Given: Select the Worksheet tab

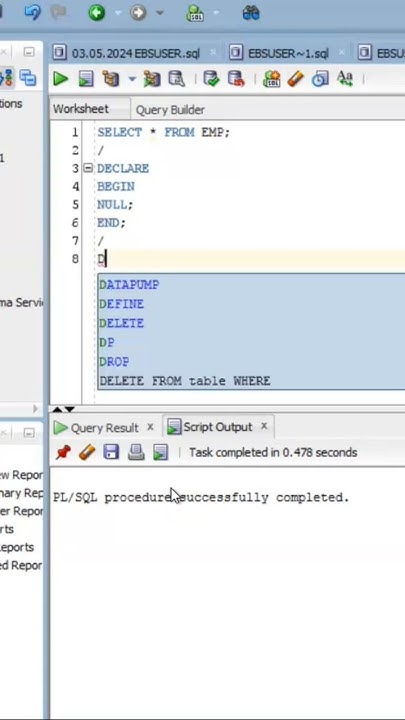Looking at the screenshot, I should click(x=81, y=109).
